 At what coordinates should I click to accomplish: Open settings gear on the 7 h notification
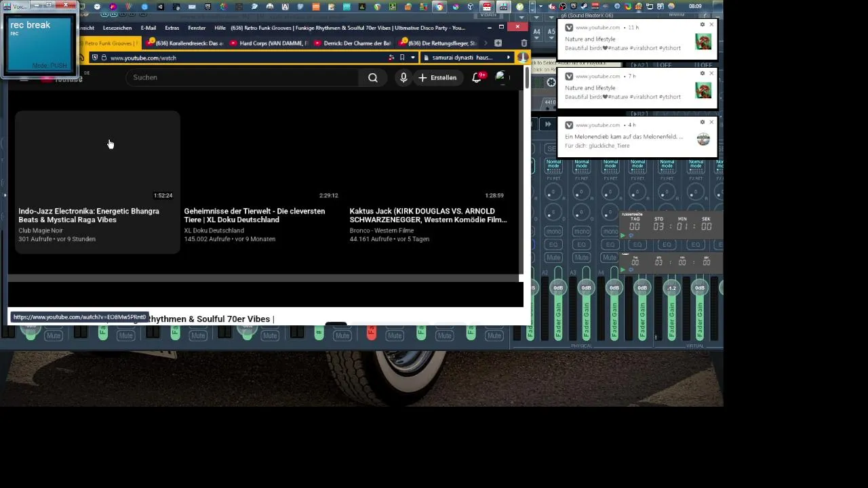pos(703,73)
